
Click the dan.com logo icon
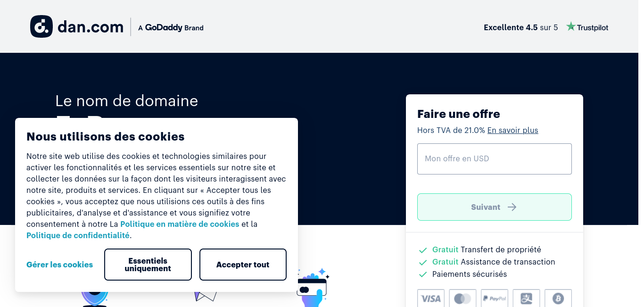41,26
